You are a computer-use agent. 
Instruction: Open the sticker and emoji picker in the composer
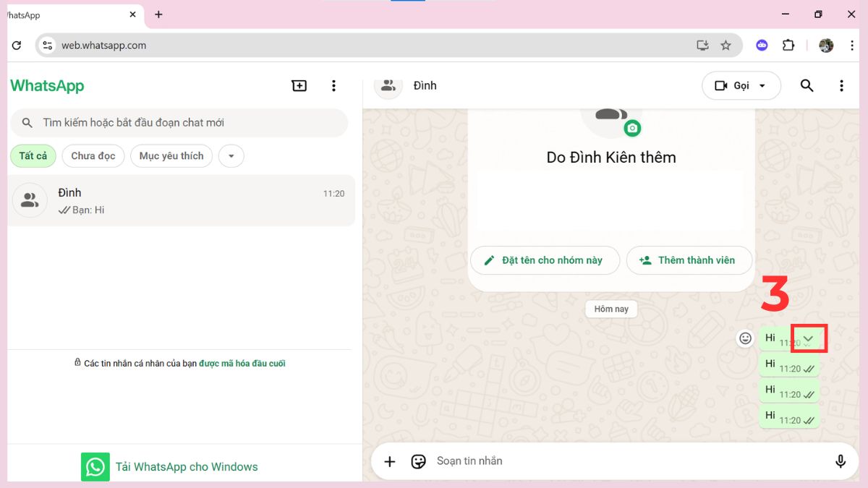click(419, 461)
